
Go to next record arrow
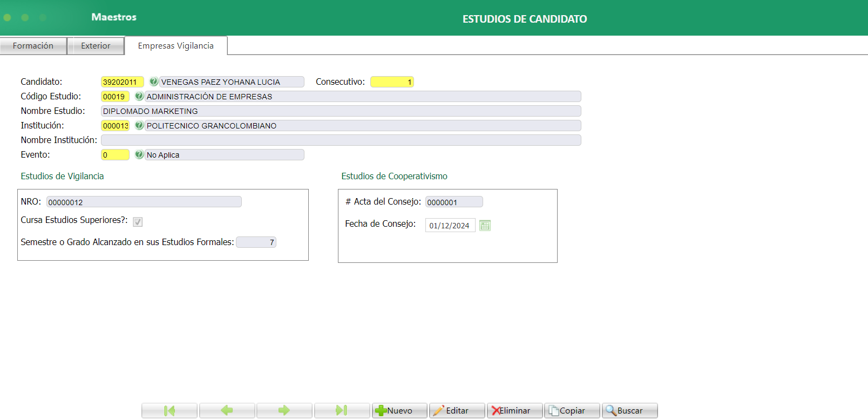[x=284, y=410]
